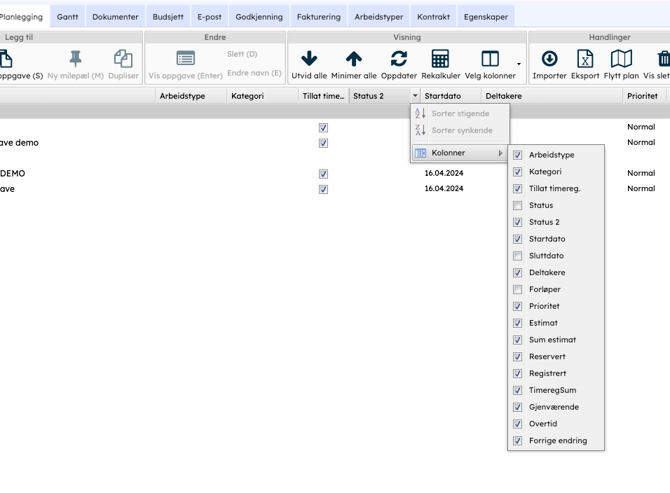Enable the Status column checkbox
The image size is (670, 493).
coord(518,206)
